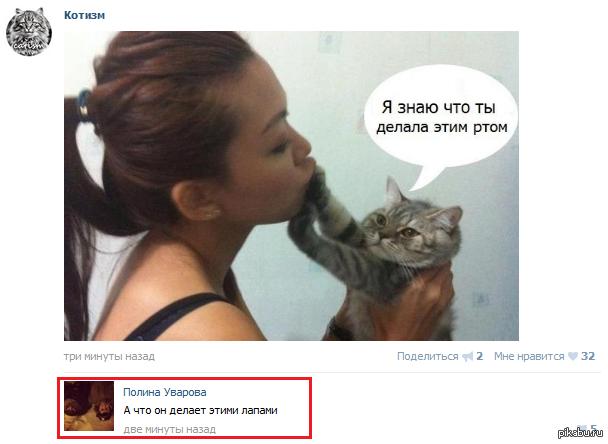Select the comment text А что он делает

[166, 410]
